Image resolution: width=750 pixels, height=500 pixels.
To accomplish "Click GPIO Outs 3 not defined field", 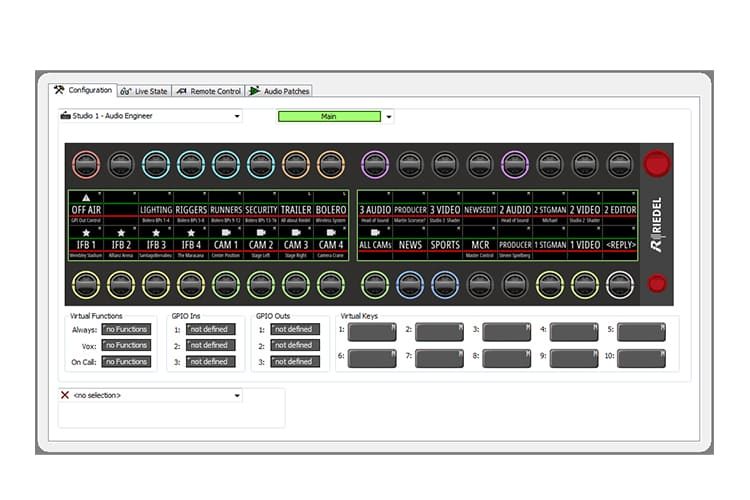I will (295, 362).
